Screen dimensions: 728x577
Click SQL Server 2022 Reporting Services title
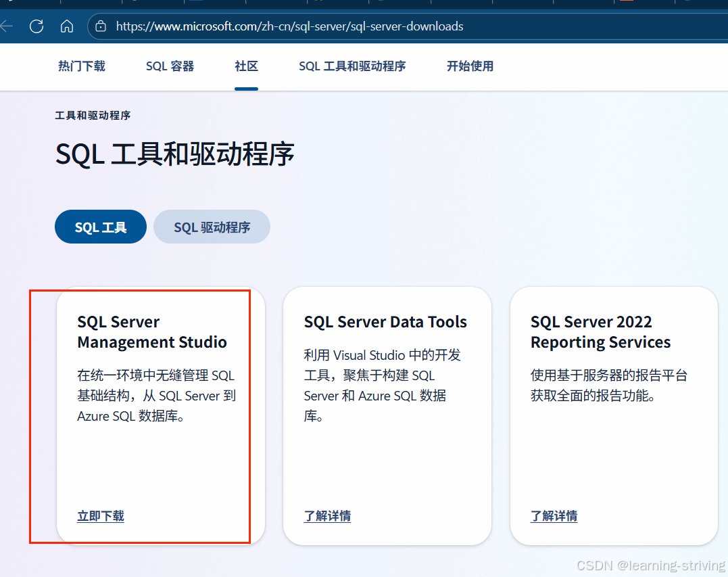click(x=600, y=331)
